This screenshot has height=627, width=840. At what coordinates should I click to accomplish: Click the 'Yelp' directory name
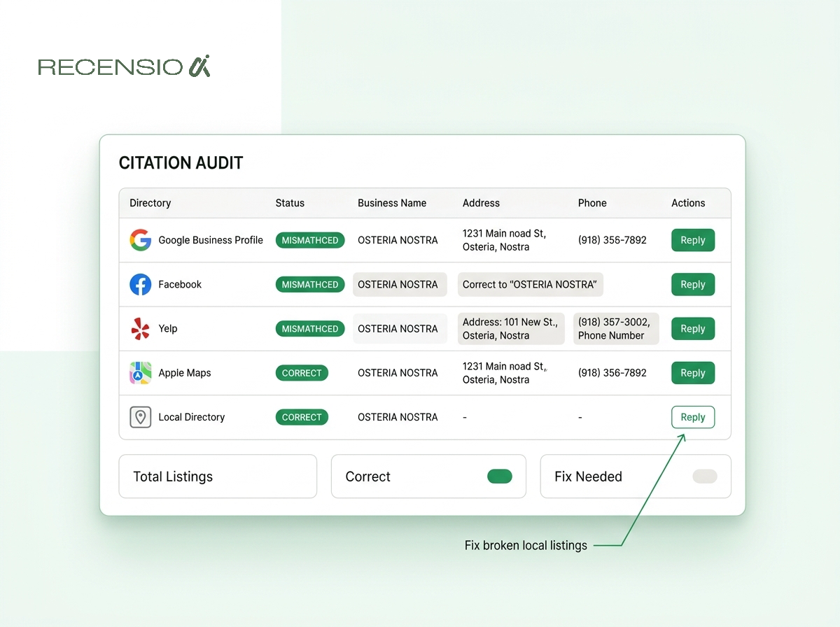click(x=168, y=329)
